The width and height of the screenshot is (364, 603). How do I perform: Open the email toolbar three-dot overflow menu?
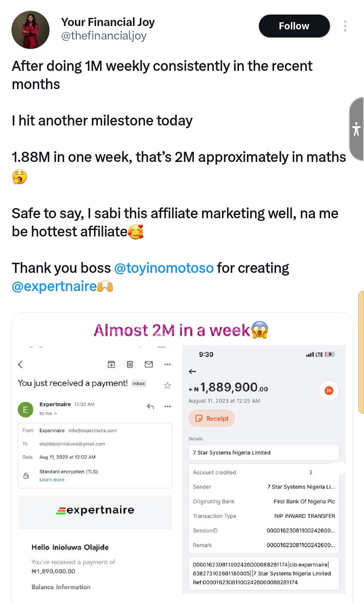(168, 364)
